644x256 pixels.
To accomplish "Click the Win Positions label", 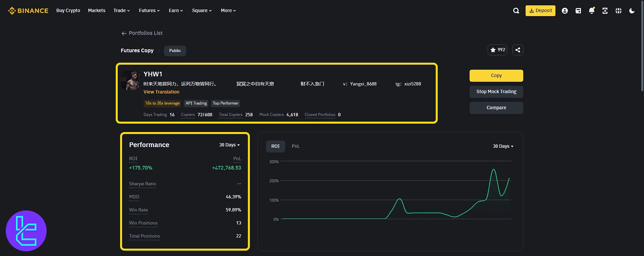I will 143,223.
